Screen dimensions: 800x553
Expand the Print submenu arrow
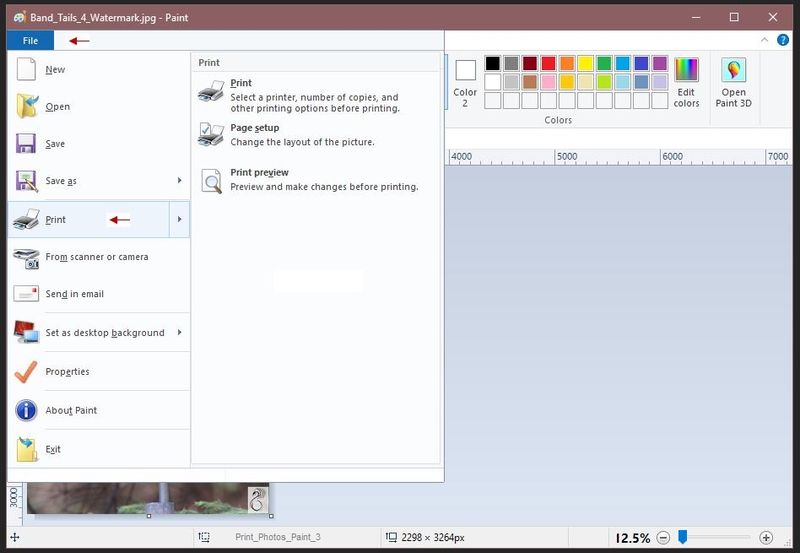179,219
